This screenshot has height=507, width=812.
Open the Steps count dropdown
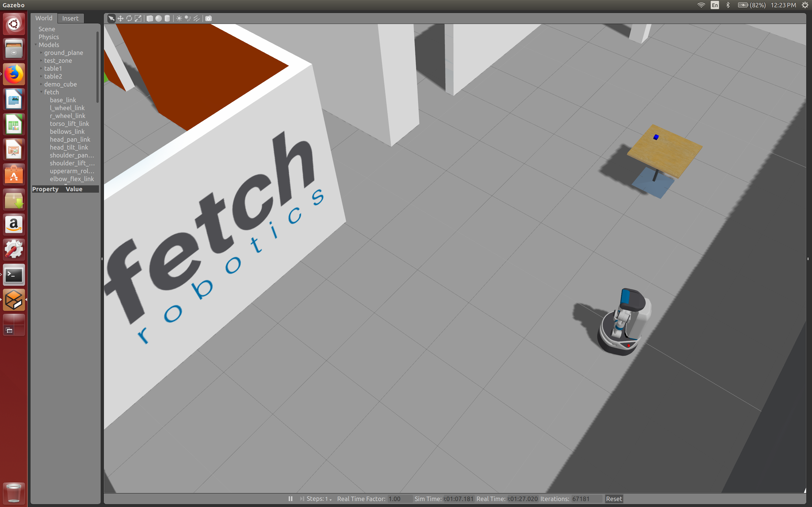[330, 499]
